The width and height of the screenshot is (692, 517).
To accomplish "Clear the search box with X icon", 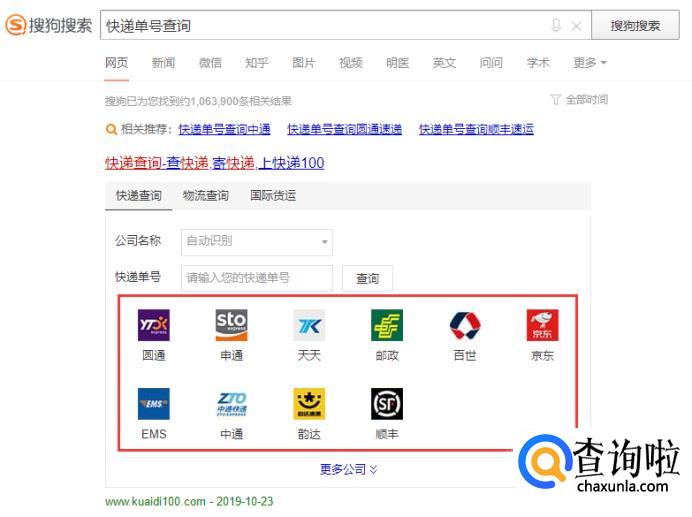I will pos(576,26).
